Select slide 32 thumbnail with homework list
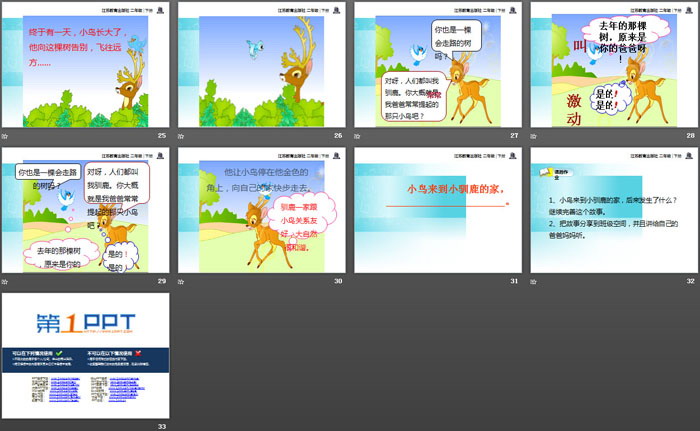Viewport: 700px width, 431px height. coord(614,210)
